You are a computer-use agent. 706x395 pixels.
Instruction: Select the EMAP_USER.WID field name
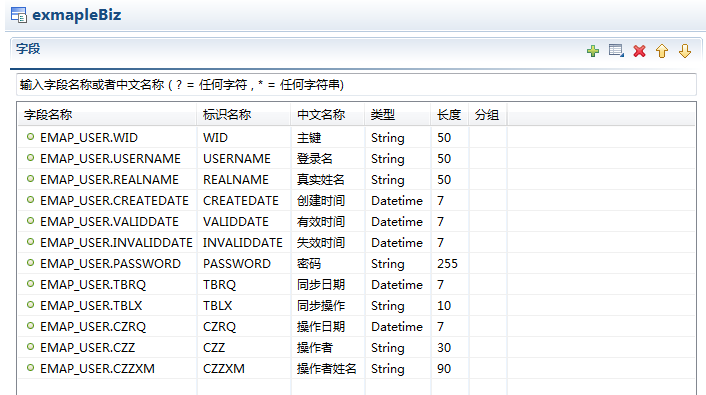pyautogui.click(x=89, y=138)
